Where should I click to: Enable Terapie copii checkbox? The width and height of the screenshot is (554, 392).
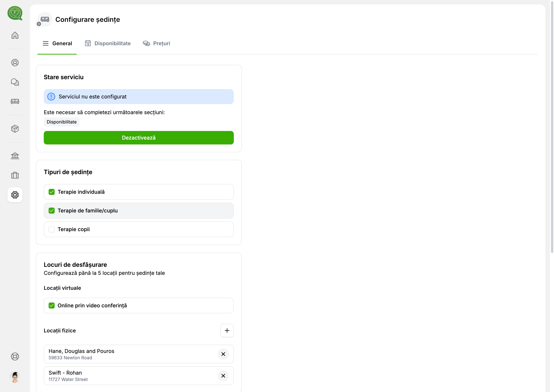click(51, 229)
